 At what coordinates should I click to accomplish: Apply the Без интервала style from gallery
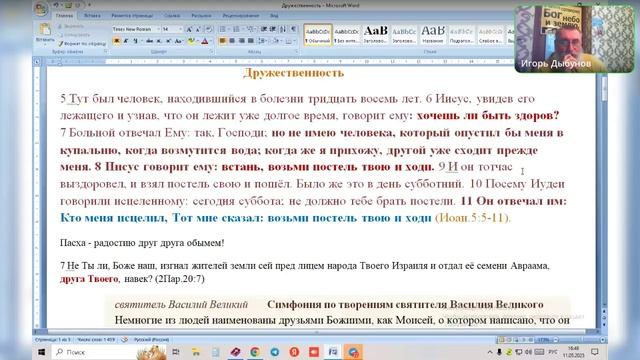point(347,35)
